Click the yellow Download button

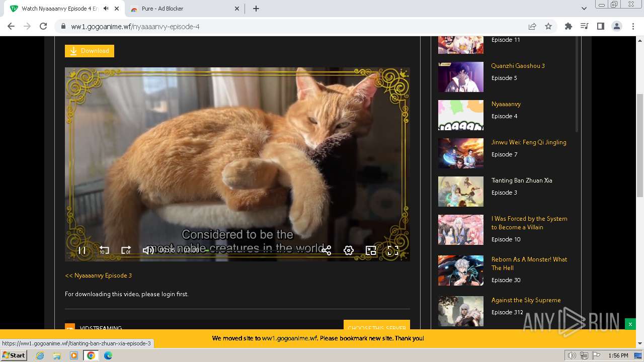click(90, 51)
